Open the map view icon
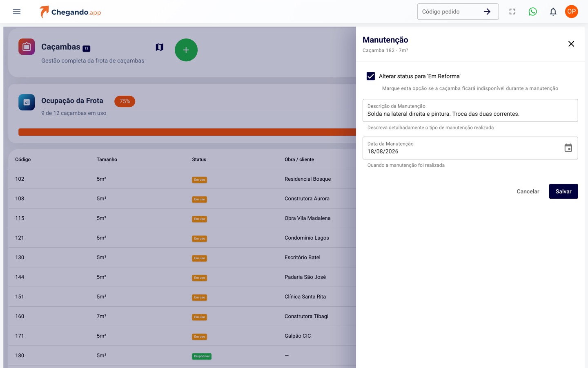 160,47
